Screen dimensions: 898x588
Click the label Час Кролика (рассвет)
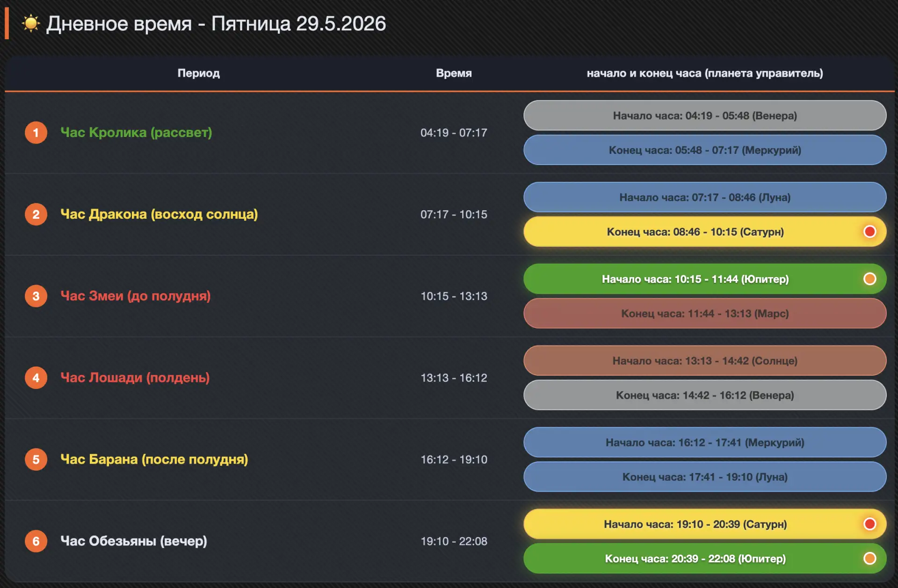(136, 133)
